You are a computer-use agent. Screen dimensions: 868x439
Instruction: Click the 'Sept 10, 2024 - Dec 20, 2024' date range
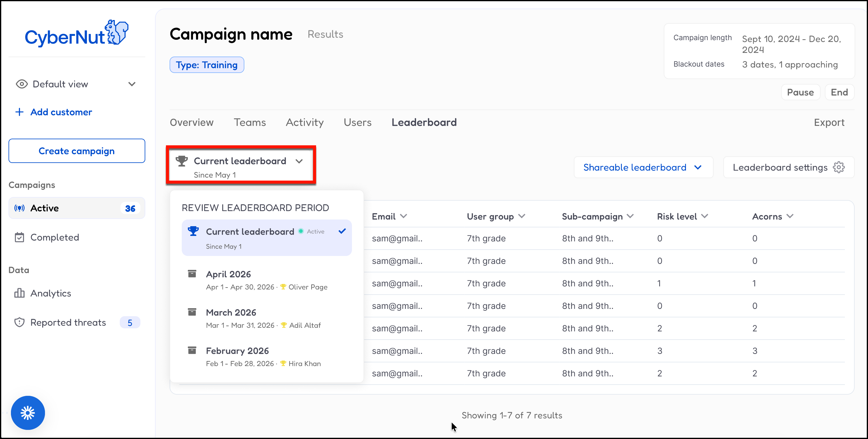(791, 44)
